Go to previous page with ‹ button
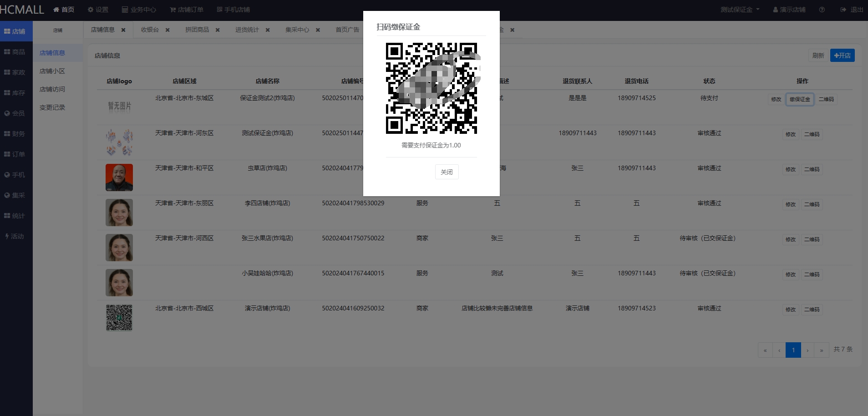Image resolution: width=868 pixels, height=416 pixels. (x=779, y=350)
